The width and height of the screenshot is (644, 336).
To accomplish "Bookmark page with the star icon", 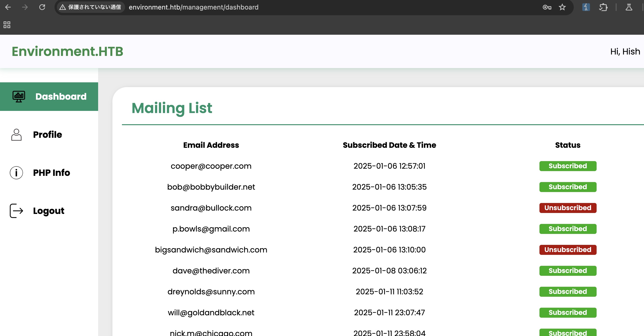I will coord(562,7).
